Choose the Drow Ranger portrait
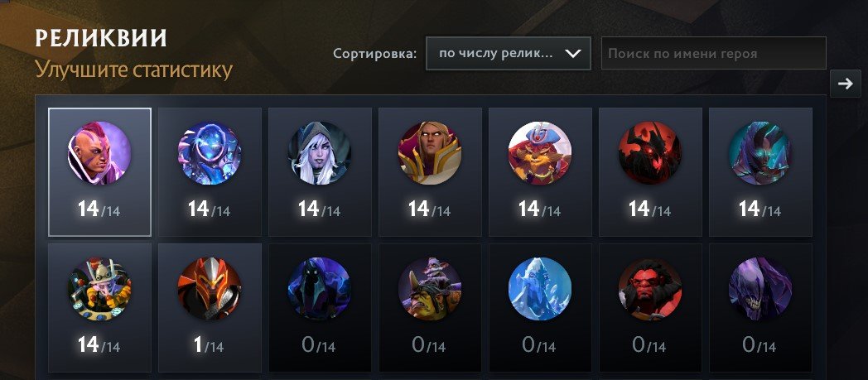 (320, 153)
